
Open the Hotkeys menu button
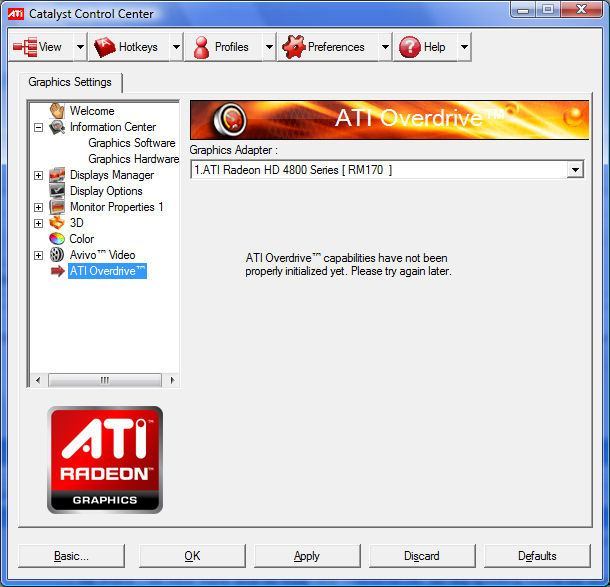point(130,47)
